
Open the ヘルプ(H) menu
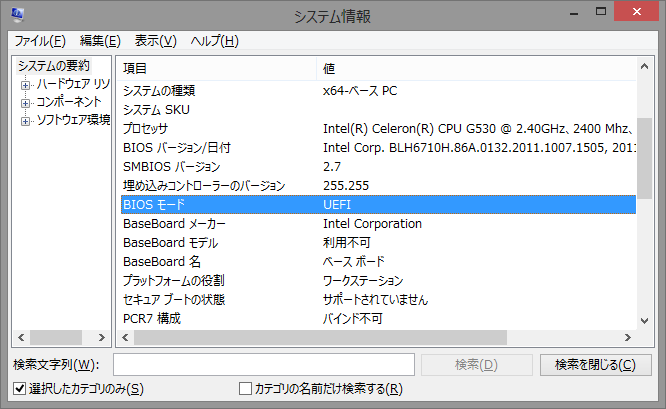pyautogui.click(x=214, y=41)
